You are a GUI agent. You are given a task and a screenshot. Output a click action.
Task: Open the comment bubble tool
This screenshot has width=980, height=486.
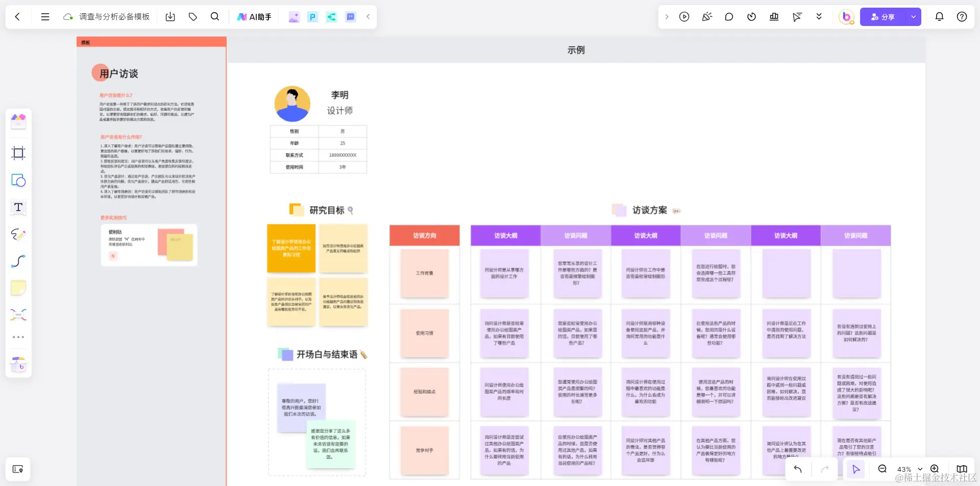(729, 17)
